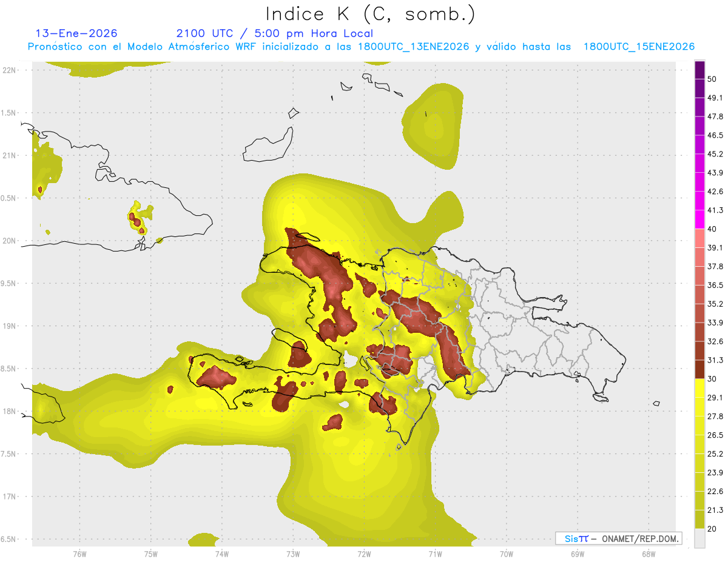Click the "74W" longitude label
728x562 pixels.
[221, 554]
